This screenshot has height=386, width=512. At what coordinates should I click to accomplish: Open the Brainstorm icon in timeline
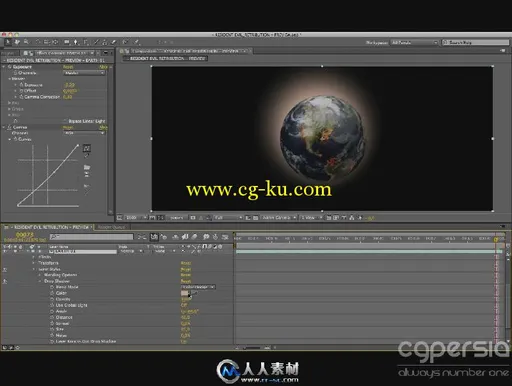[206, 237]
